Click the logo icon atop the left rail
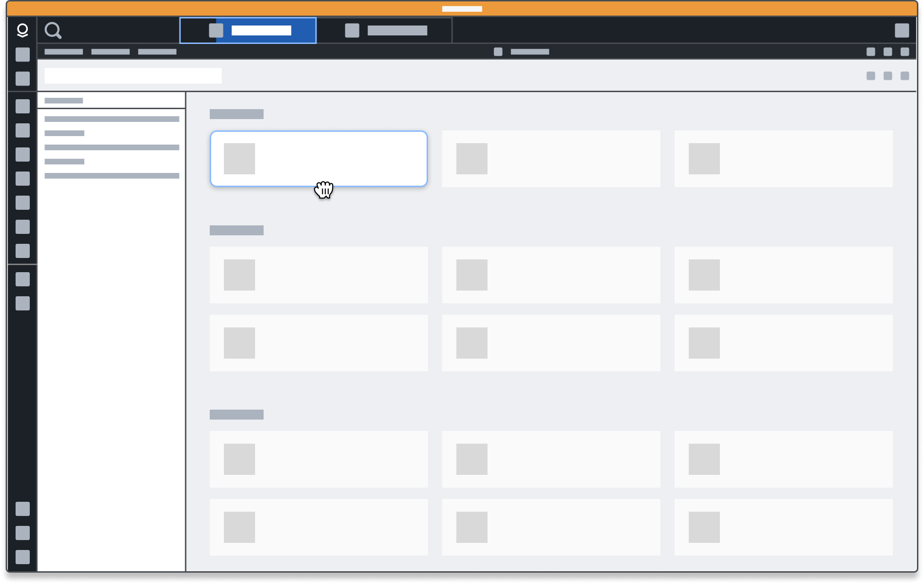 (22, 30)
